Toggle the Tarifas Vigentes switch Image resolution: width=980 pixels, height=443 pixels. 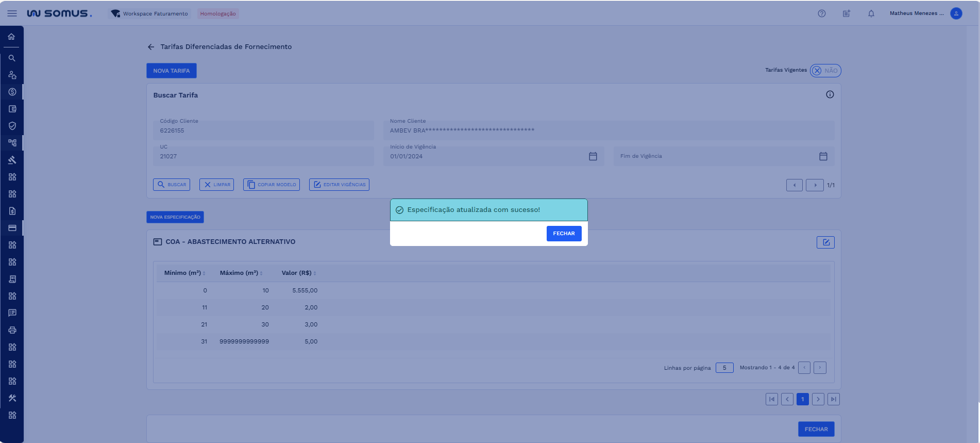(825, 71)
